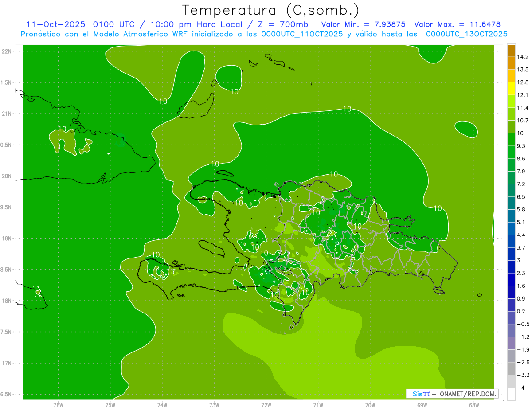Click legend value 9.3
The image size is (532, 411).
pos(521,146)
